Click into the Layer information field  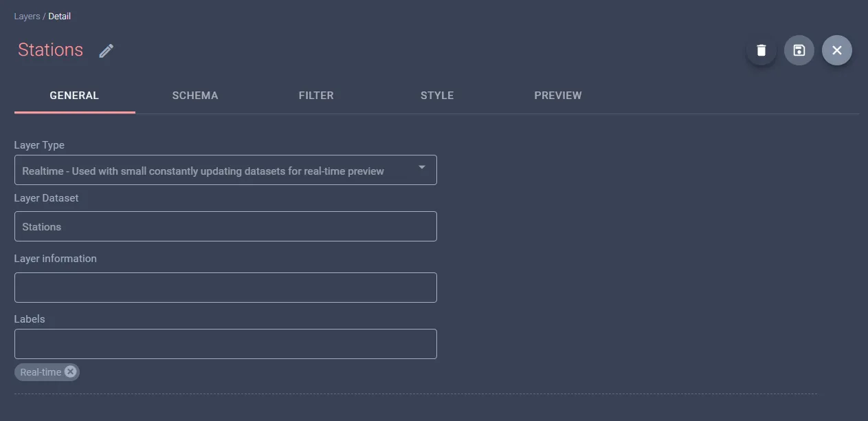pyautogui.click(x=225, y=288)
